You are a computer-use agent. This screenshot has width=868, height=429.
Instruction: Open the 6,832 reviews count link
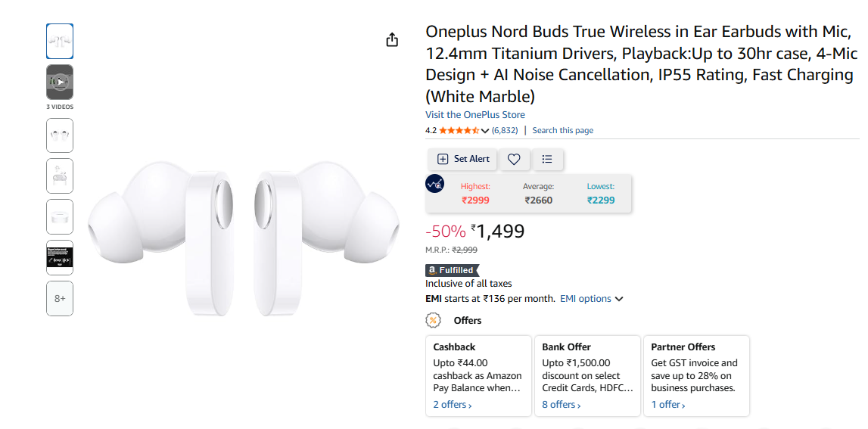[x=505, y=130]
